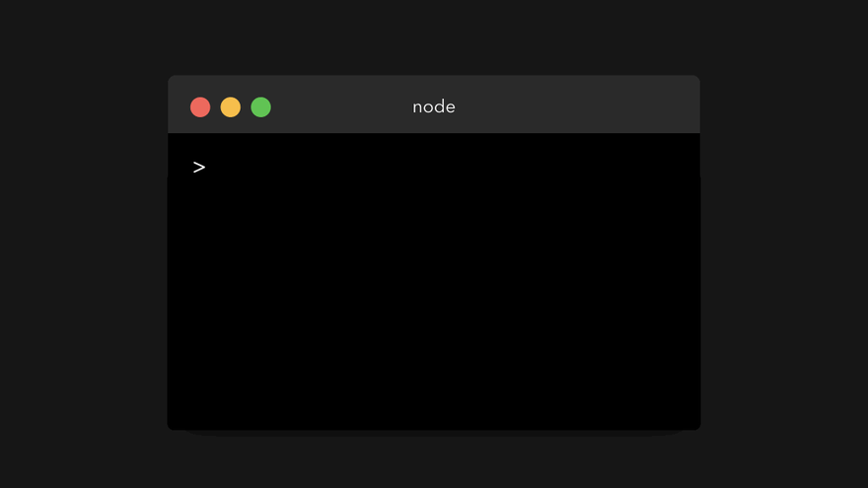Click the dark backdrop below the terminal window
The width and height of the screenshot is (868, 488).
434,462
